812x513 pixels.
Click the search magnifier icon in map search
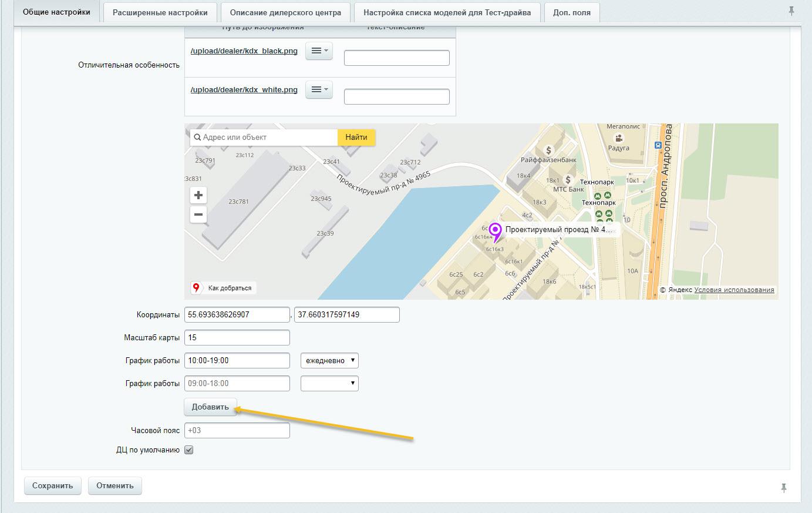(197, 138)
